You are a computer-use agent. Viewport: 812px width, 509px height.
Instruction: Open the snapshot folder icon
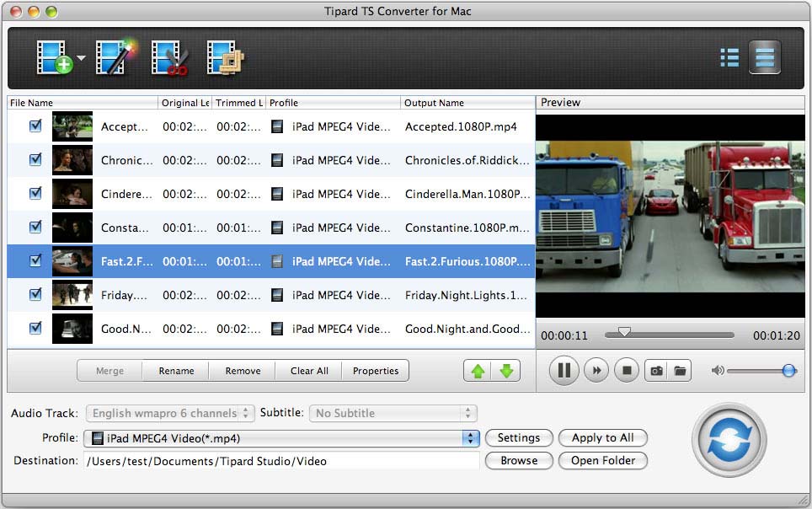[680, 372]
